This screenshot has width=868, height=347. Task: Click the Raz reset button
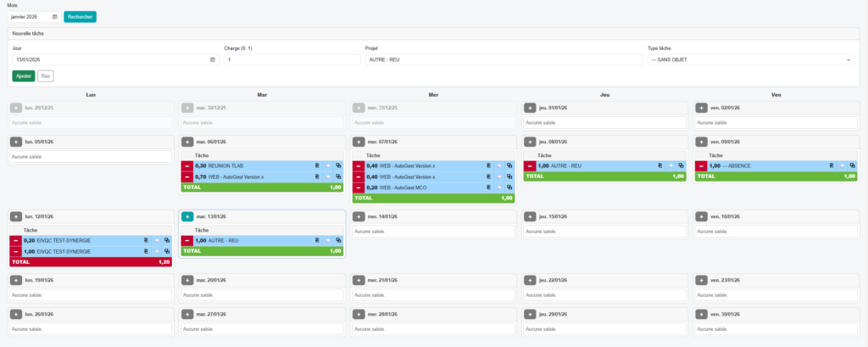(x=46, y=76)
